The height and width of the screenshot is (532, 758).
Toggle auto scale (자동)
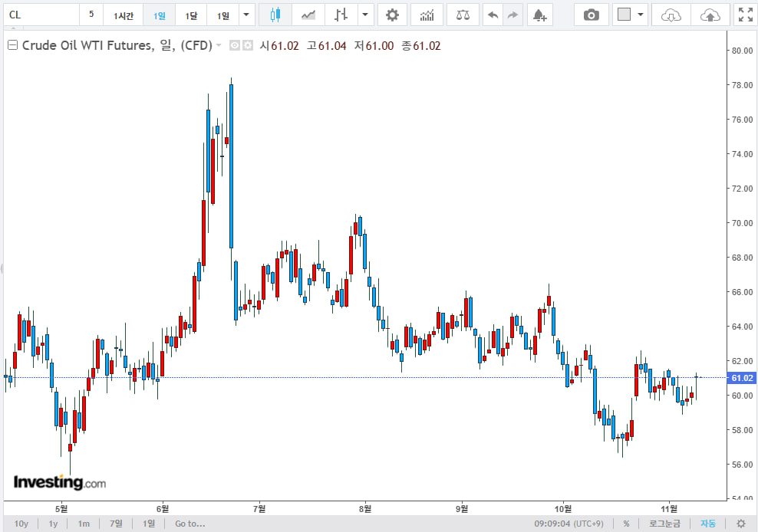(707, 524)
